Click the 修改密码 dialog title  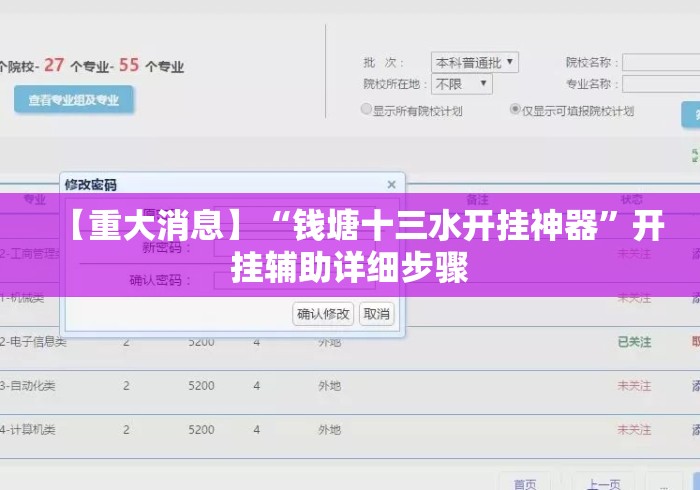click(91, 184)
